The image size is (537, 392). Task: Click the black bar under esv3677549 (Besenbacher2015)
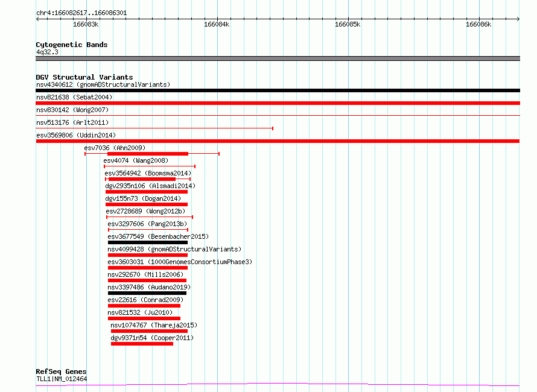(x=148, y=242)
